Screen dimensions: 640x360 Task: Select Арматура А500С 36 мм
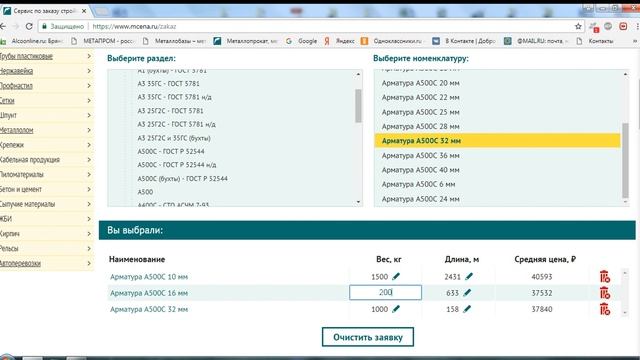tap(420, 156)
